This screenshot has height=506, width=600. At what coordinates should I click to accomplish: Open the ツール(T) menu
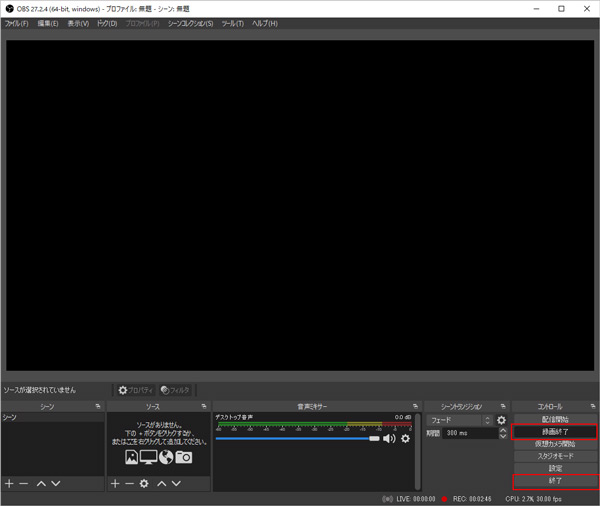click(x=233, y=23)
